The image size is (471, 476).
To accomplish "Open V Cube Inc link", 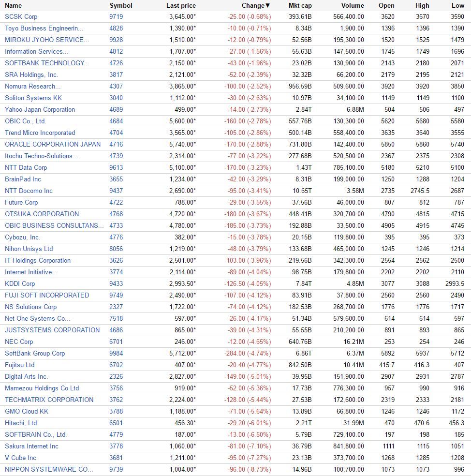I will click(x=20, y=458).
